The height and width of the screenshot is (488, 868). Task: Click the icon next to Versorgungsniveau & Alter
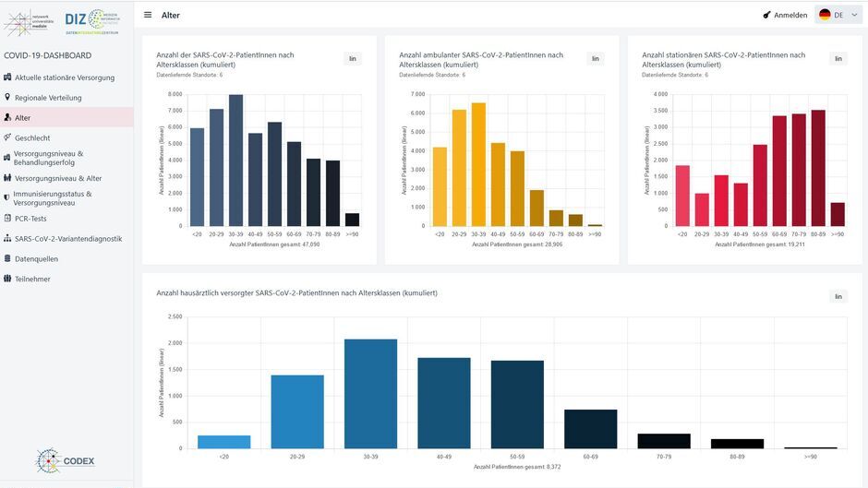tap(7, 178)
